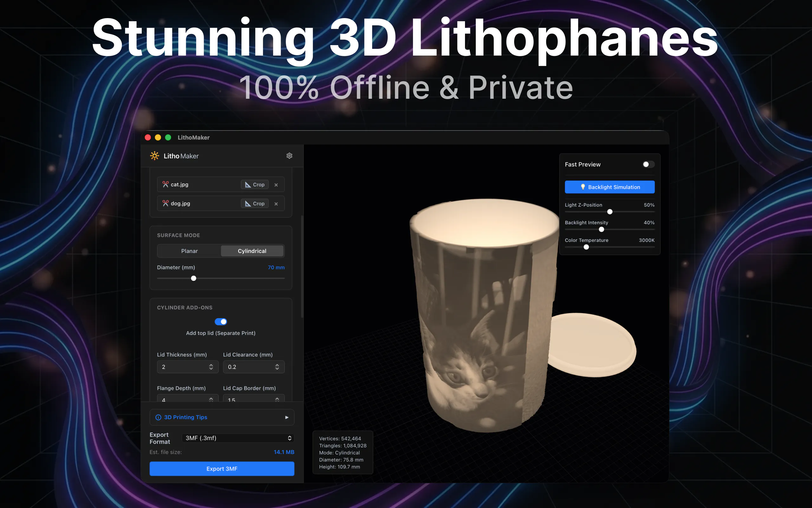
Task: Remove dog.jpg with its X icon
Action: click(x=276, y=204)
